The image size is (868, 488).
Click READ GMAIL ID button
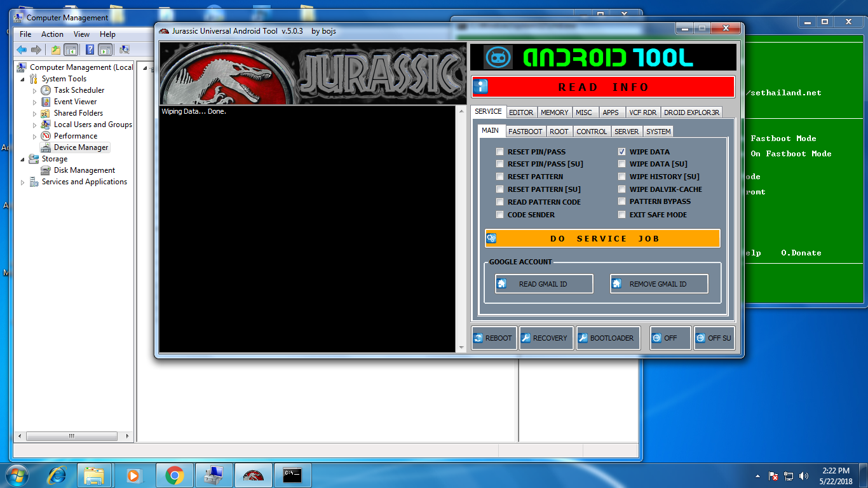(544, 284)
